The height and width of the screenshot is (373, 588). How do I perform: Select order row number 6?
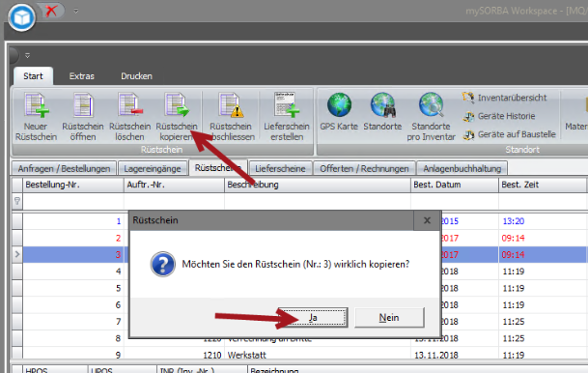point(73,304)
